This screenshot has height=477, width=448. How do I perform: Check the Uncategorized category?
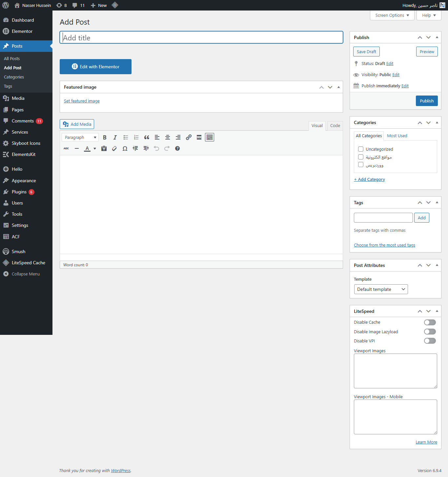tap(361, 149)
